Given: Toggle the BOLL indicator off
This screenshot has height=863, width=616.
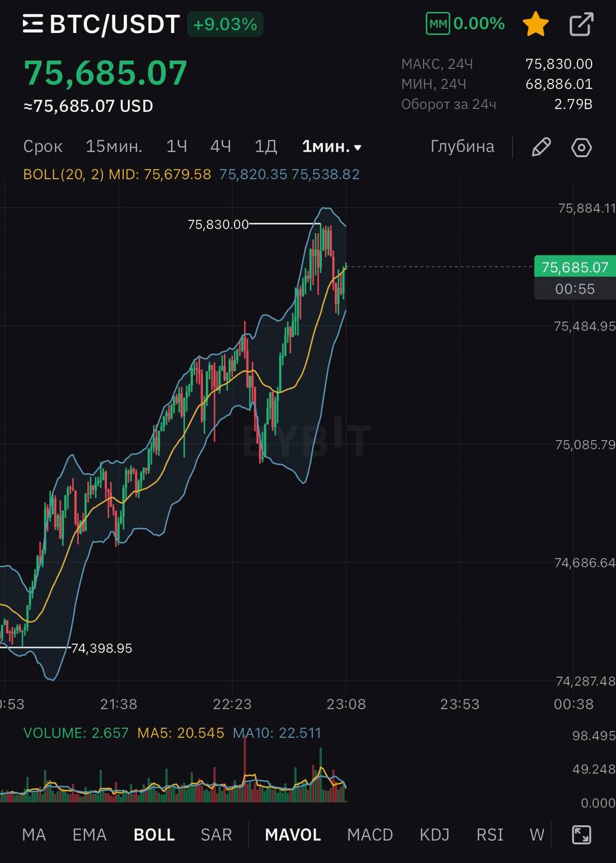Looking at the screenshot, I should pos(154,835).
